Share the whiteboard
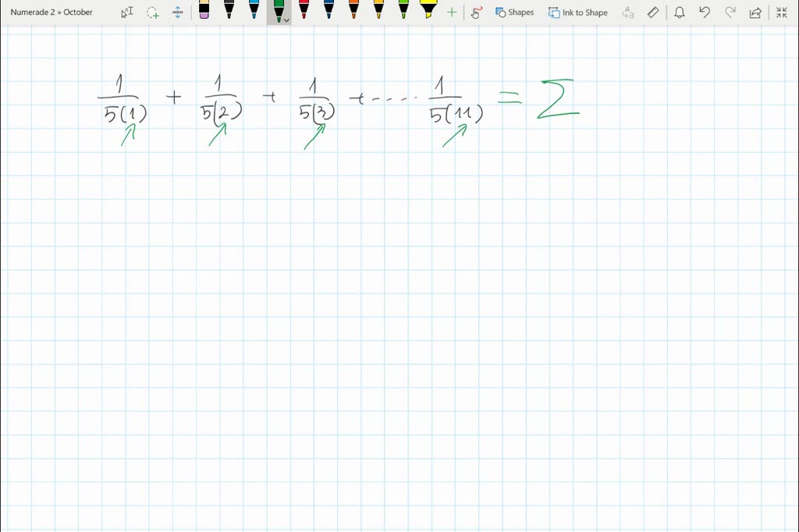Screen dimensions: 799x532 coord(755,12)
